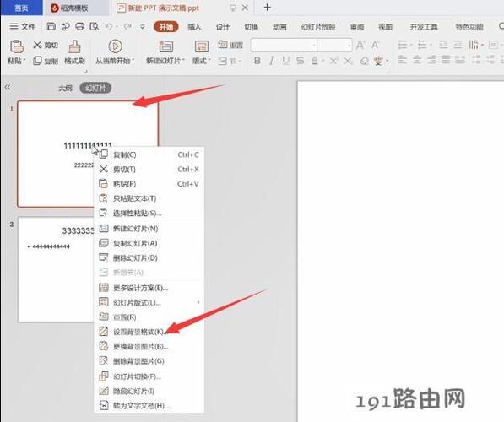
Task: Choose 更换背景图片(B) in context menu
Action: click(149, 346)
